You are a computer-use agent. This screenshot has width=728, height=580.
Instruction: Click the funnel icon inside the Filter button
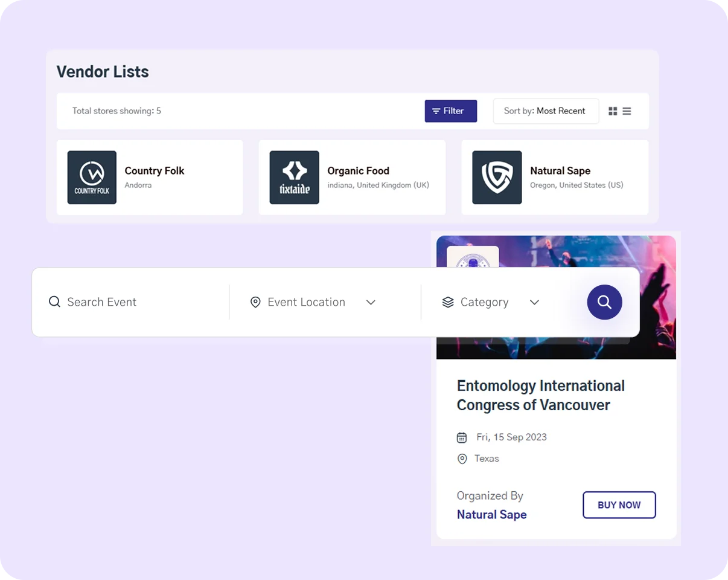(x=436, y=111)
